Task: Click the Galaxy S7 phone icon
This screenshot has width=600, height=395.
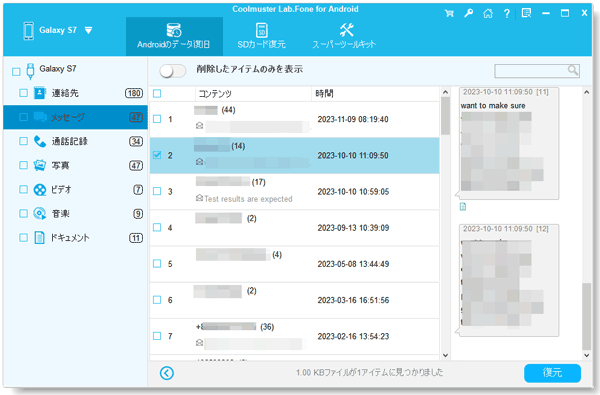Action: 28,31
